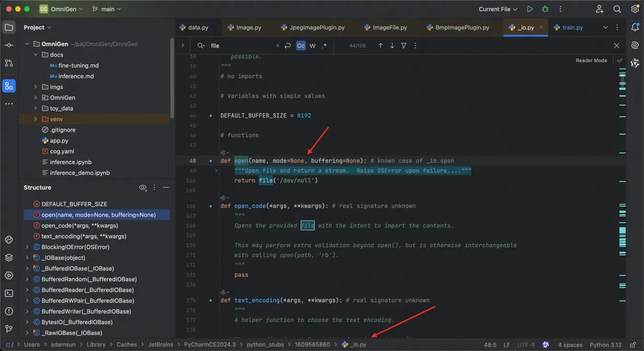Open more tool windows ellipsis in left sidebar
This screenshot has height=351, width=644.
click(x=9, y=104)
